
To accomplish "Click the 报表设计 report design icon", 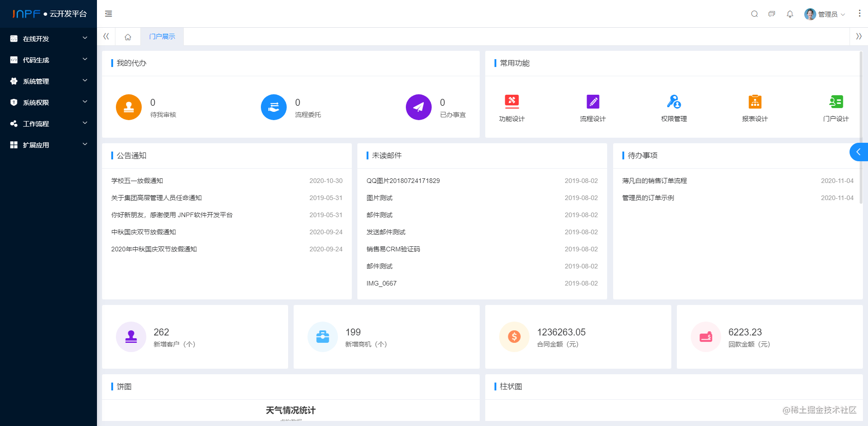I will pos(754,102).
